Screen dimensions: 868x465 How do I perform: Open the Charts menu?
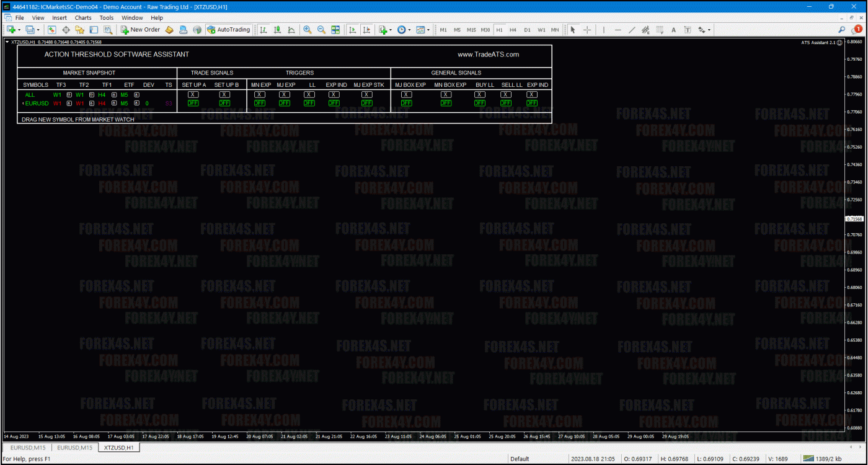[x=83, y=18]
